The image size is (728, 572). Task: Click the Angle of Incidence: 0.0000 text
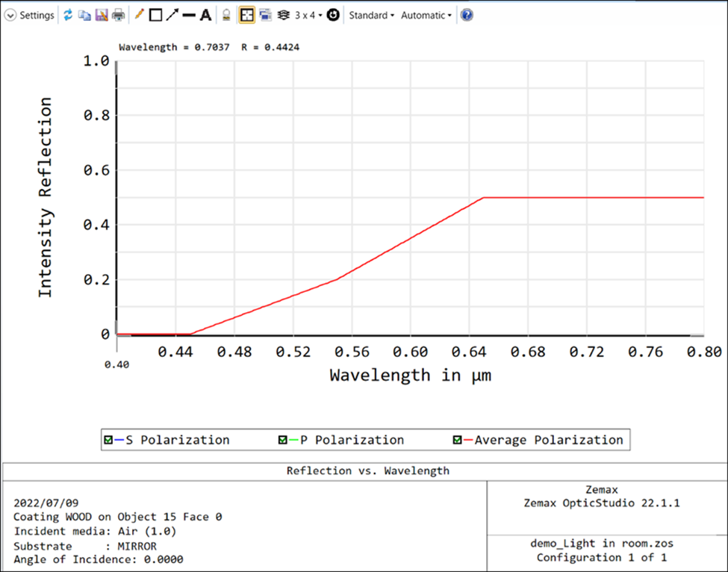99,559
